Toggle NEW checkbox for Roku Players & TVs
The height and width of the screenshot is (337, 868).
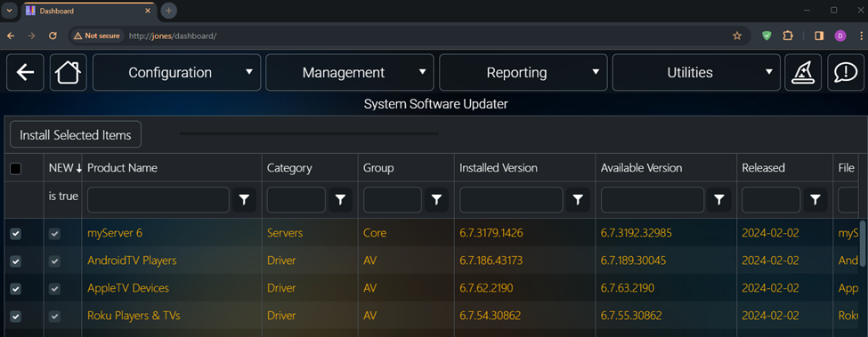point(54,317)
